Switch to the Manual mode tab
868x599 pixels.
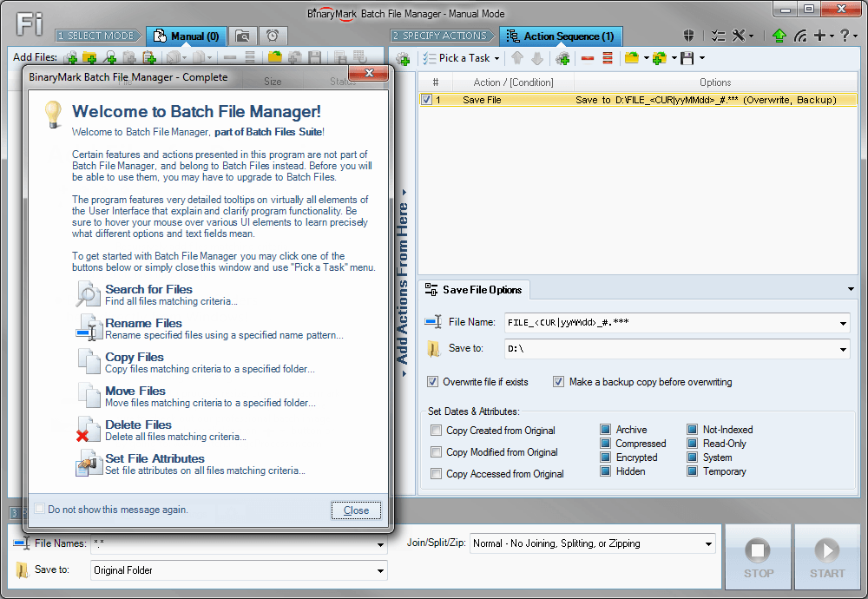[x=186, y=36]
